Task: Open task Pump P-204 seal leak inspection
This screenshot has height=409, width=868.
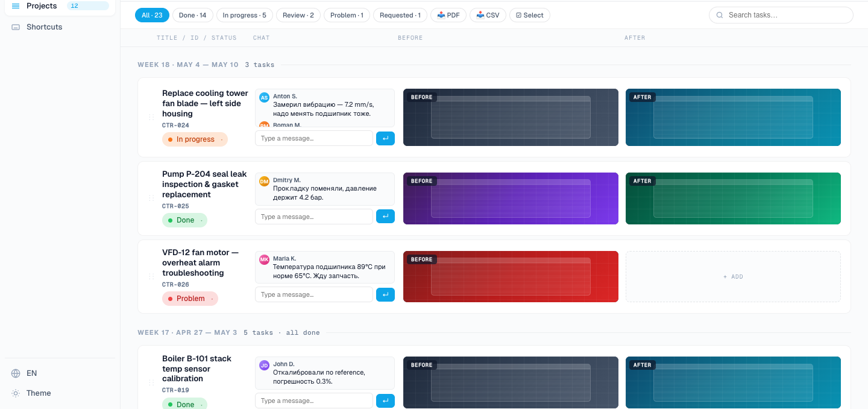Action: pos(204,185)
